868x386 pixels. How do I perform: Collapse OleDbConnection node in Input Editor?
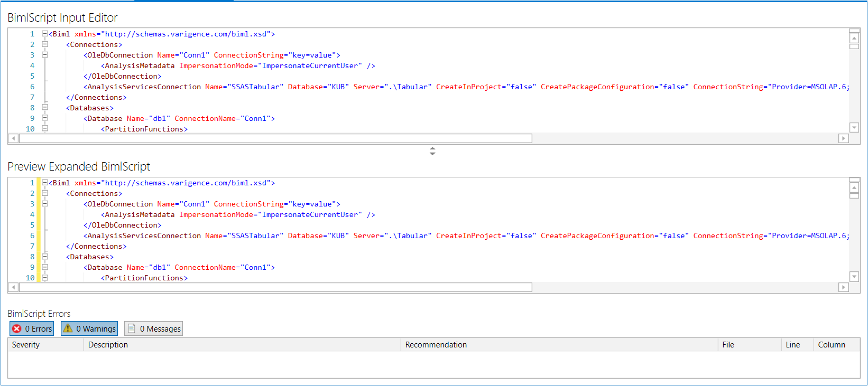pos(45,55)
